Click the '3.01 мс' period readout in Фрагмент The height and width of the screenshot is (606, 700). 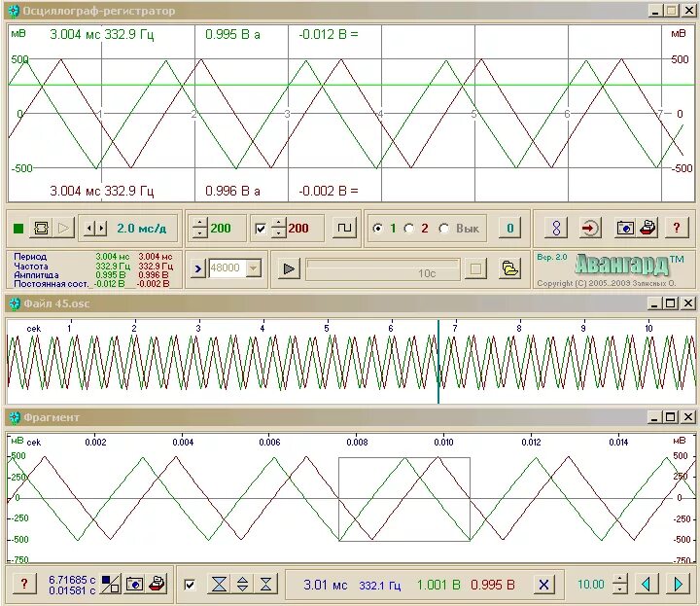pos(325,585)
